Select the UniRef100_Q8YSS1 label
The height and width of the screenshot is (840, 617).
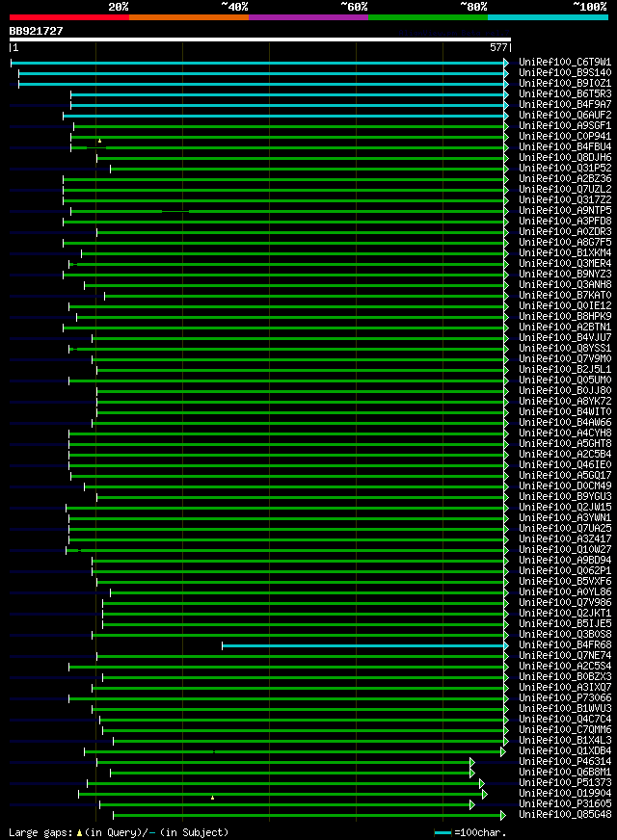click(565, 348)
